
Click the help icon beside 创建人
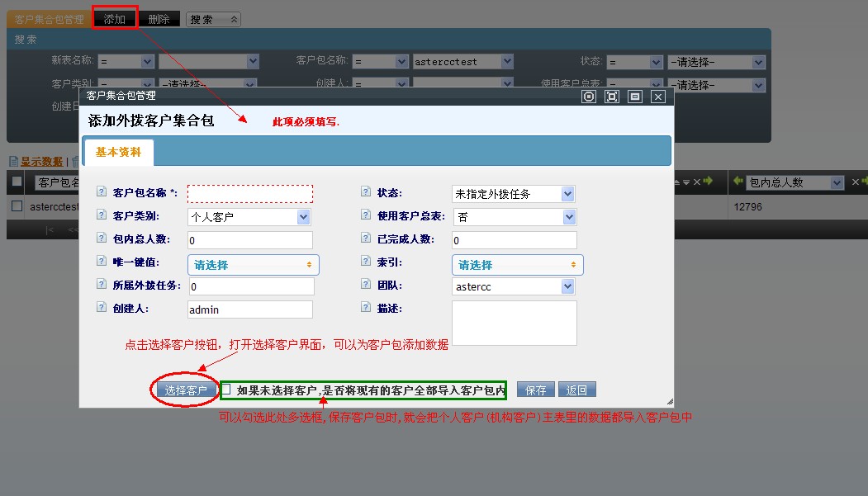[102, 307]
